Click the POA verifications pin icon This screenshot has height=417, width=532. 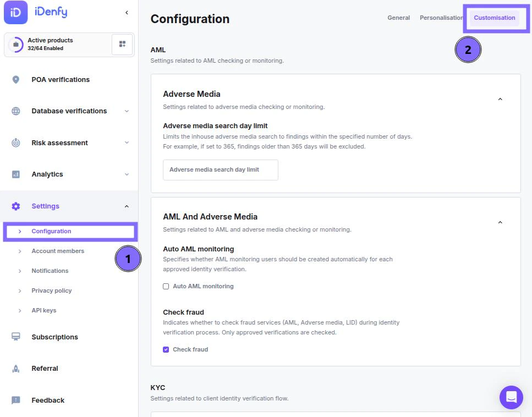point(15,79)
